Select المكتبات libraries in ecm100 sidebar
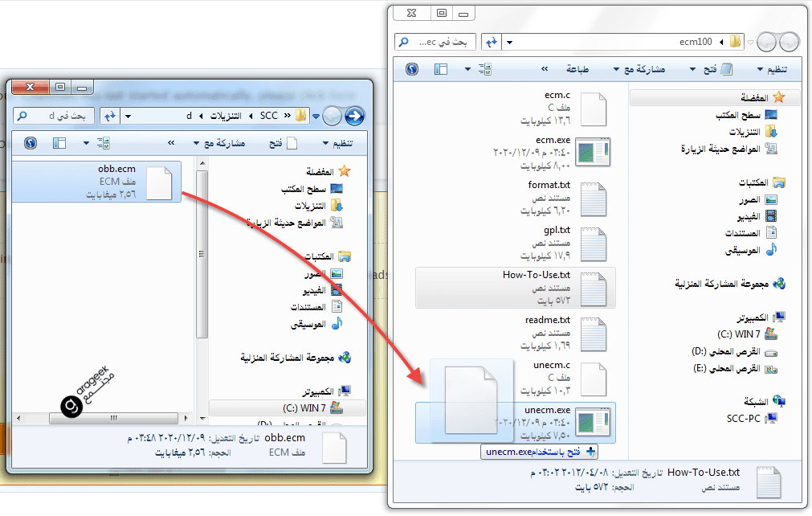The width and height of the screenshot is (812, 516). (x=753, y=182)
